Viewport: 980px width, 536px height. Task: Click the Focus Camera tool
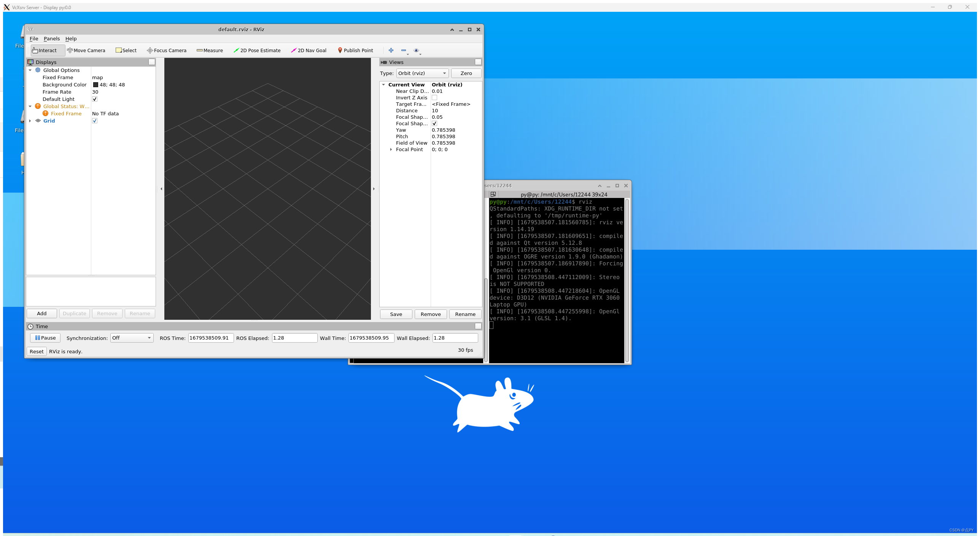pyautogui.click(x=167, y=50)
